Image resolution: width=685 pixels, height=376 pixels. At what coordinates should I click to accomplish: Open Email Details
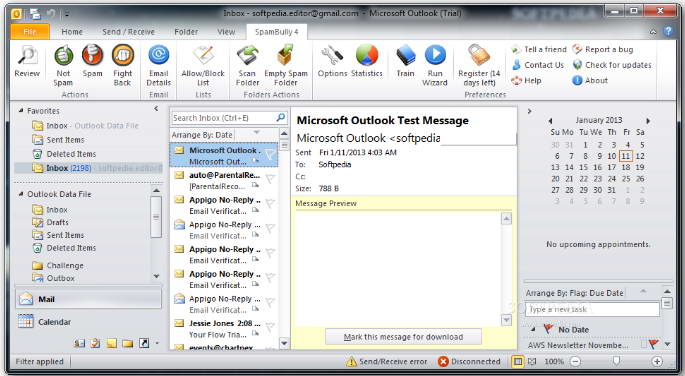(x=159, y=66)
